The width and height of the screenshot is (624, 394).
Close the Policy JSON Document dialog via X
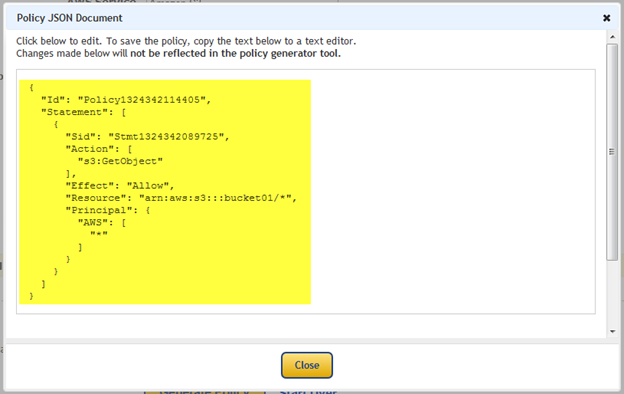pyautogui.click(x=606, y=18)
